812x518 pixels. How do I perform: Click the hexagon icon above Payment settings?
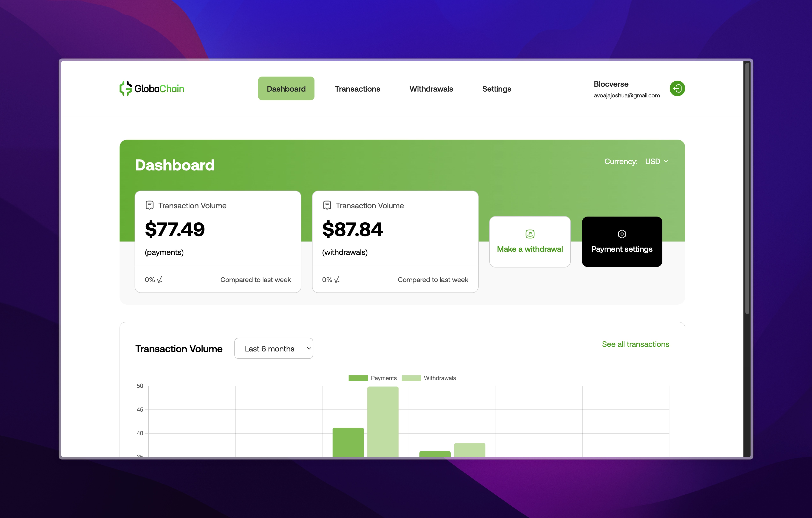(622, 234)
